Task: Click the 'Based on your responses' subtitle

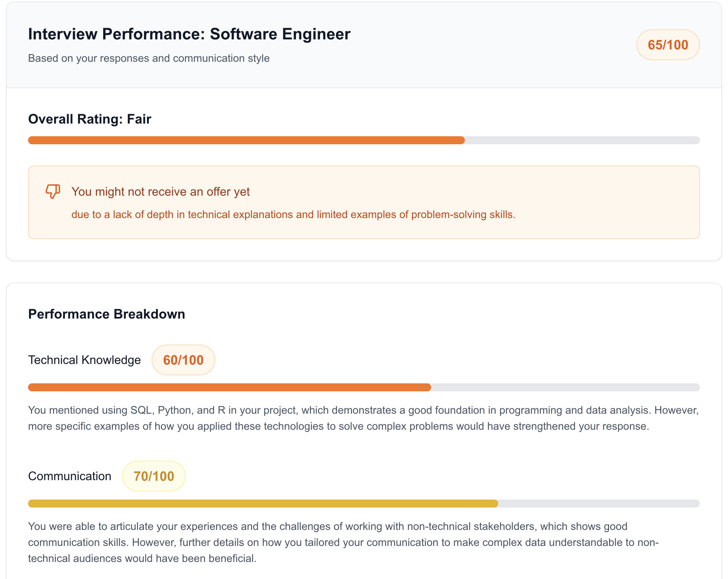Action: pos(149,58)
